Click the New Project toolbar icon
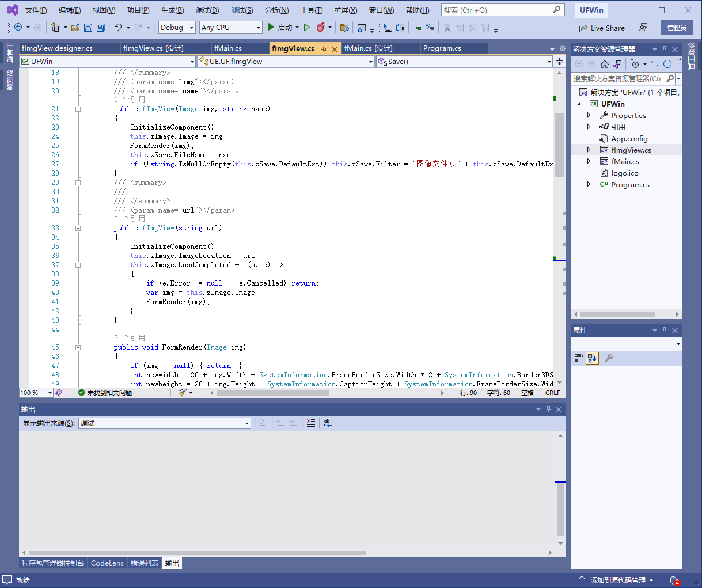This screenshot has width=702, height=588. tap(56, 27)
